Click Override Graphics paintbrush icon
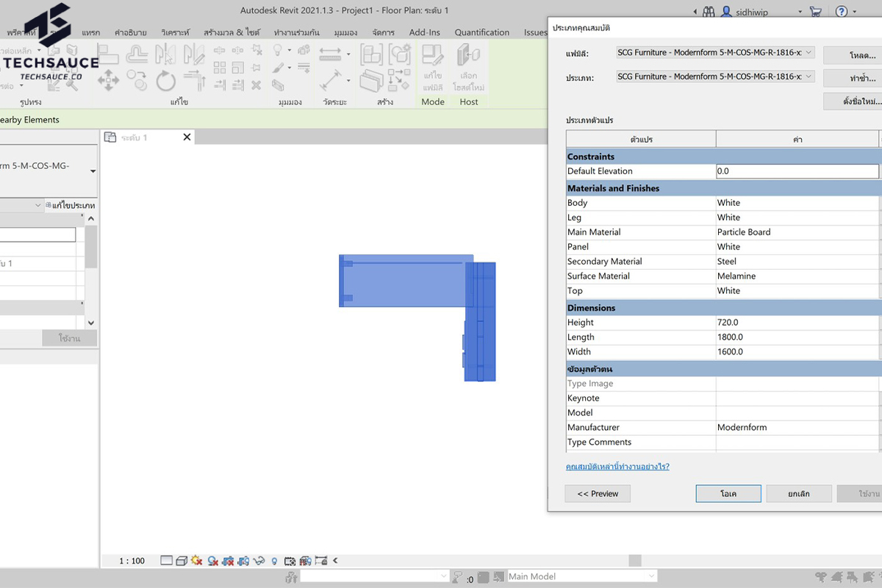Image resolution: width=882 pixels, height=588 pixels. click(x=277, y=68)
